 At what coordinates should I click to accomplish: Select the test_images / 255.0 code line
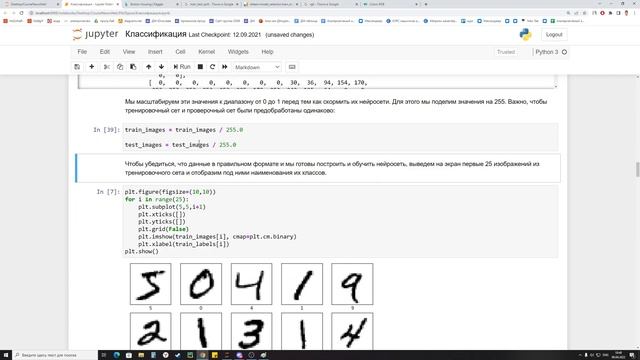180,145
